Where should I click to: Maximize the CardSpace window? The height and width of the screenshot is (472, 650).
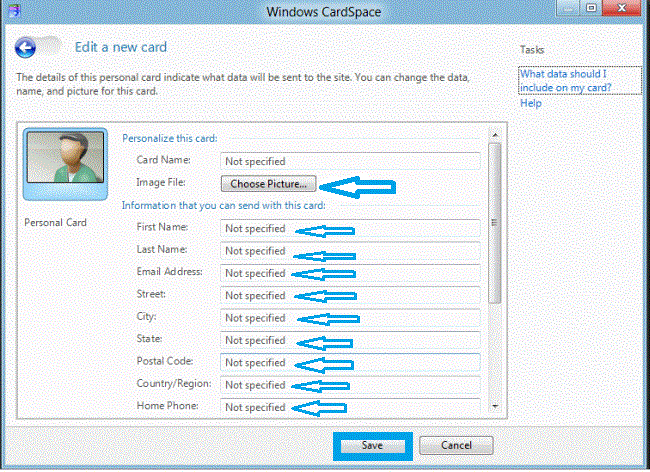(591, 8)
